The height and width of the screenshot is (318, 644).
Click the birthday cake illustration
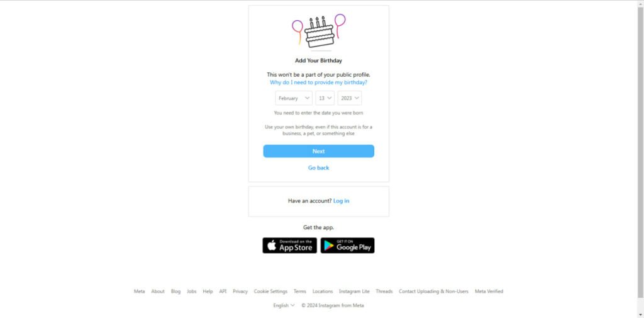[x=319, y=33]
